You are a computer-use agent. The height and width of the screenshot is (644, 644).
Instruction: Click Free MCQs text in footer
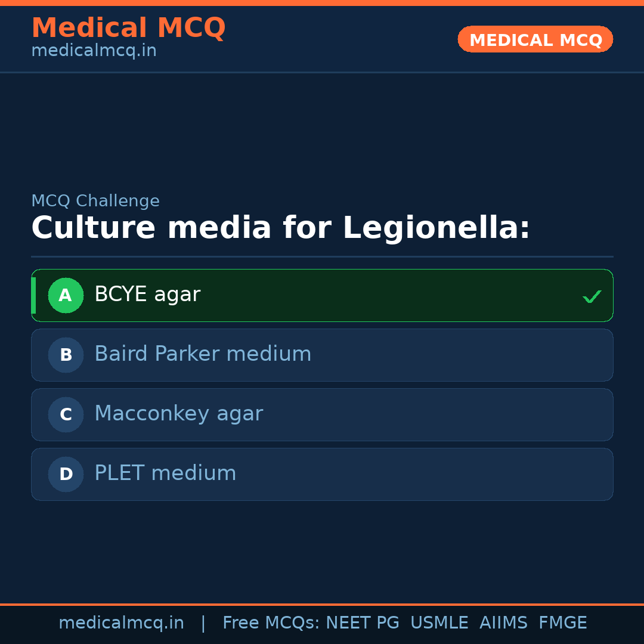click(271, 623)
